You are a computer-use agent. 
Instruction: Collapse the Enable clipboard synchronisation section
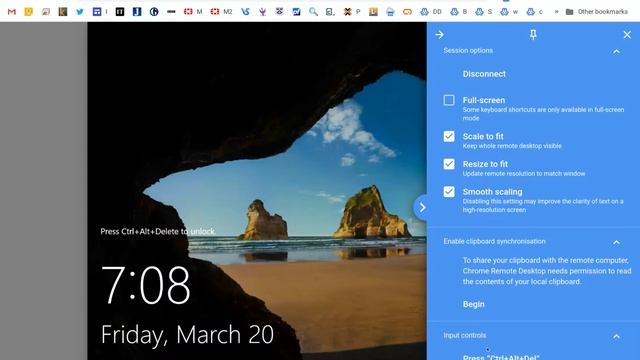[x=616, y=242]
